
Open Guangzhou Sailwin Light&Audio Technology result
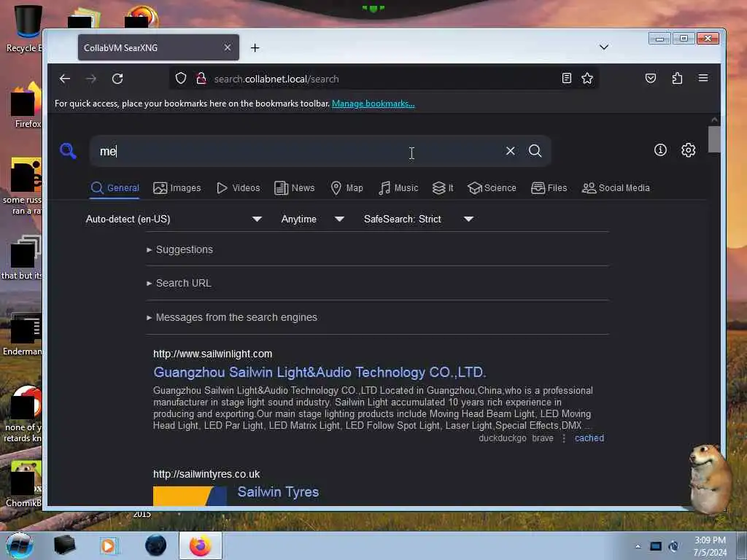click(x=320, y=372)
